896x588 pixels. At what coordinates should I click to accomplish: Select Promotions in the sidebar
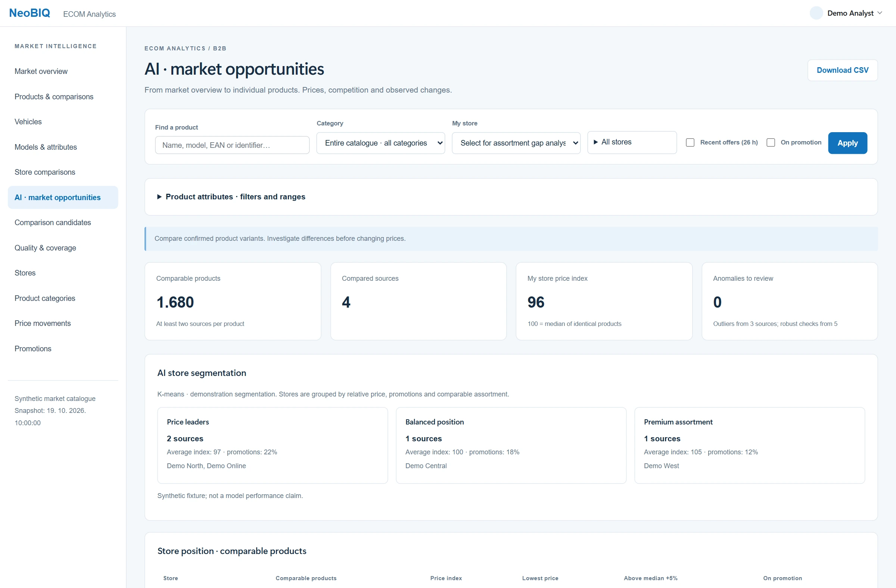33,349
